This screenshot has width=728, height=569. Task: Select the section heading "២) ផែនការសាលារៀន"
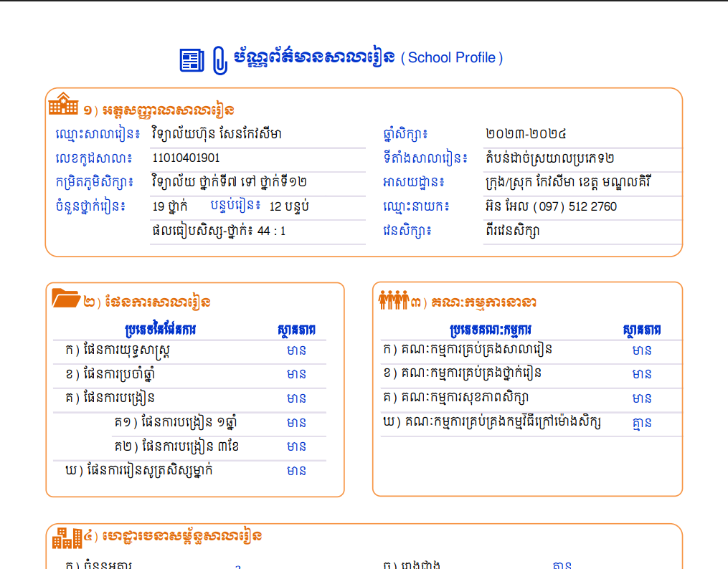point(147,302)
